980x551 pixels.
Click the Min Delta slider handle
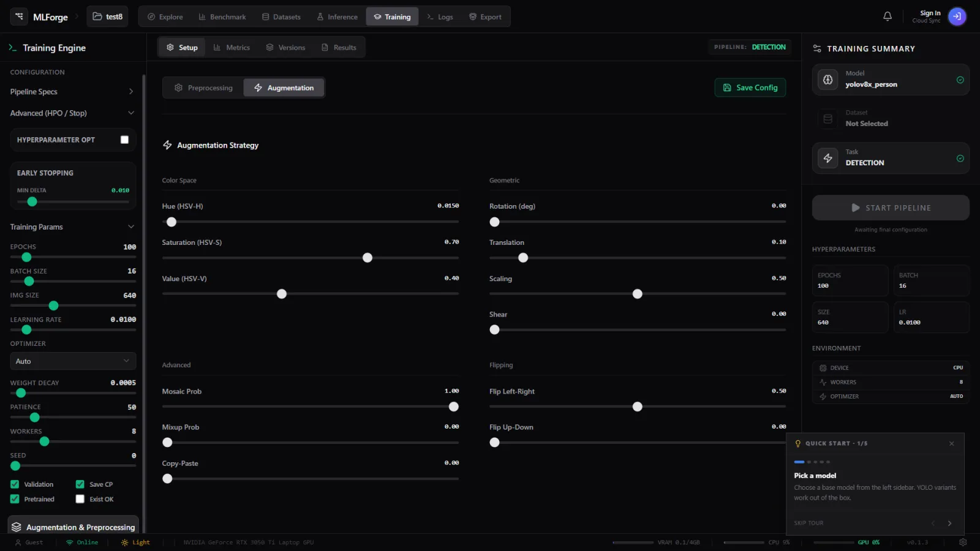(32, 201)
